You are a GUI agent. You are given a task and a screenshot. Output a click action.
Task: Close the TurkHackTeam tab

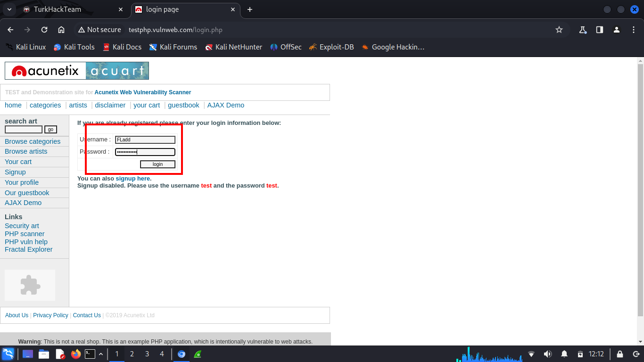(x=121, y=9)
